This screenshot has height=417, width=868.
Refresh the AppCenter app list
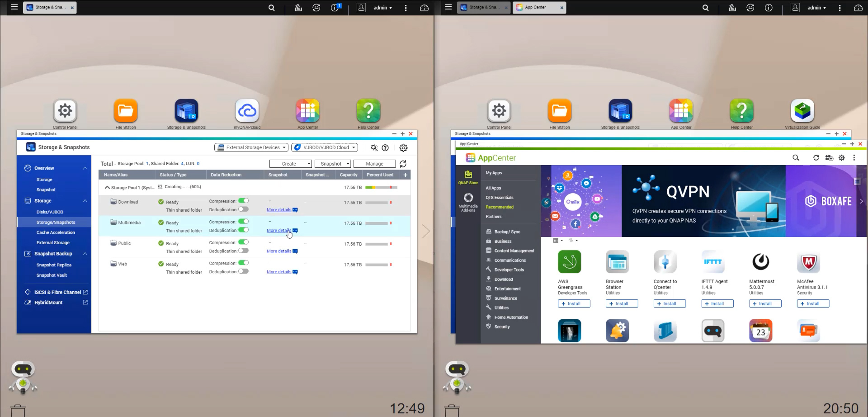point(816,158)
